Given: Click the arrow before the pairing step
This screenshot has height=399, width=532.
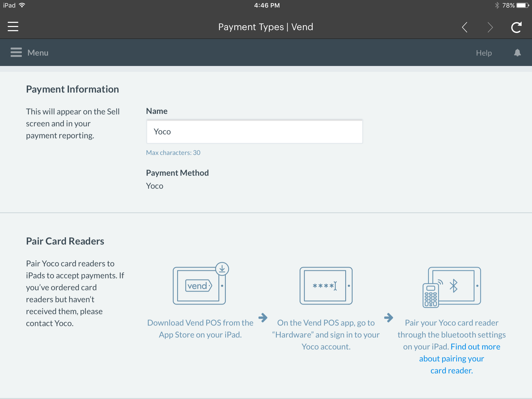Looking at the screenshot, I should coord(388,317).
